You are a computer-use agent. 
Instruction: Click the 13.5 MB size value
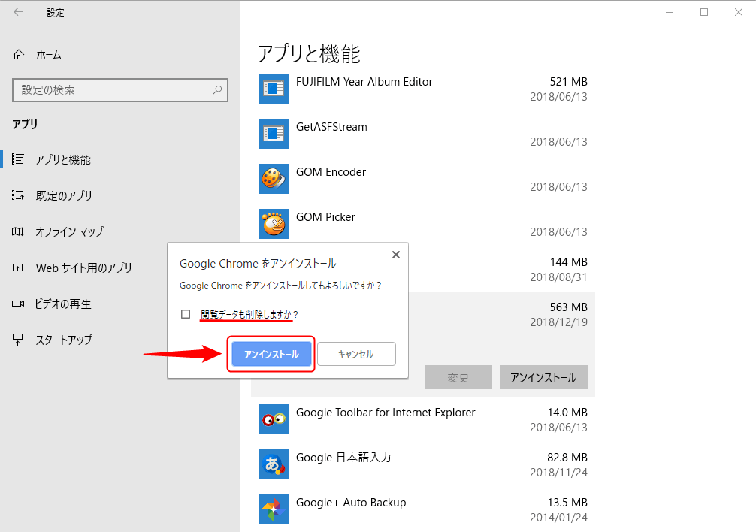[567, 503]
